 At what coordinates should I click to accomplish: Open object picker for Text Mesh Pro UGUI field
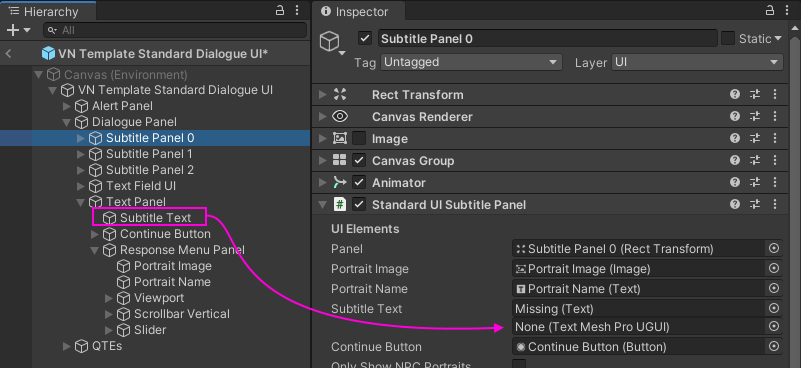pyautogui.click(x=774, y=327)
